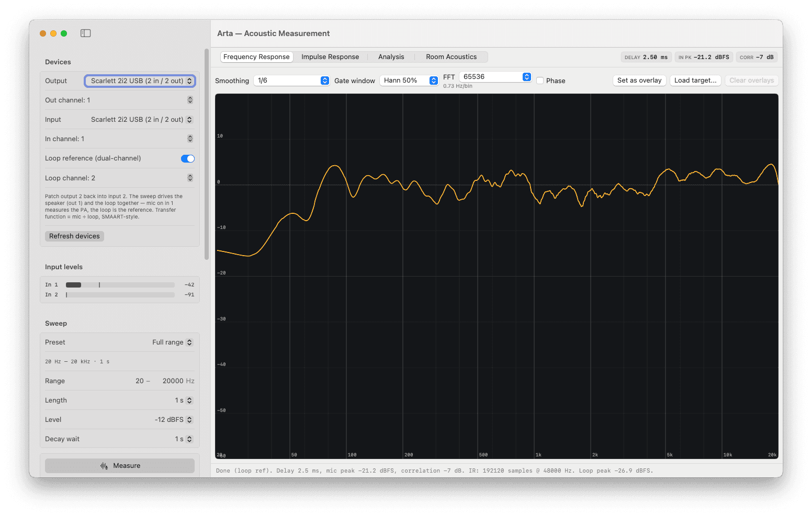Click the '20 Hz – 20 kHz · 1 s' summary
The image size is (812, 516).
[x=77, y=362]
